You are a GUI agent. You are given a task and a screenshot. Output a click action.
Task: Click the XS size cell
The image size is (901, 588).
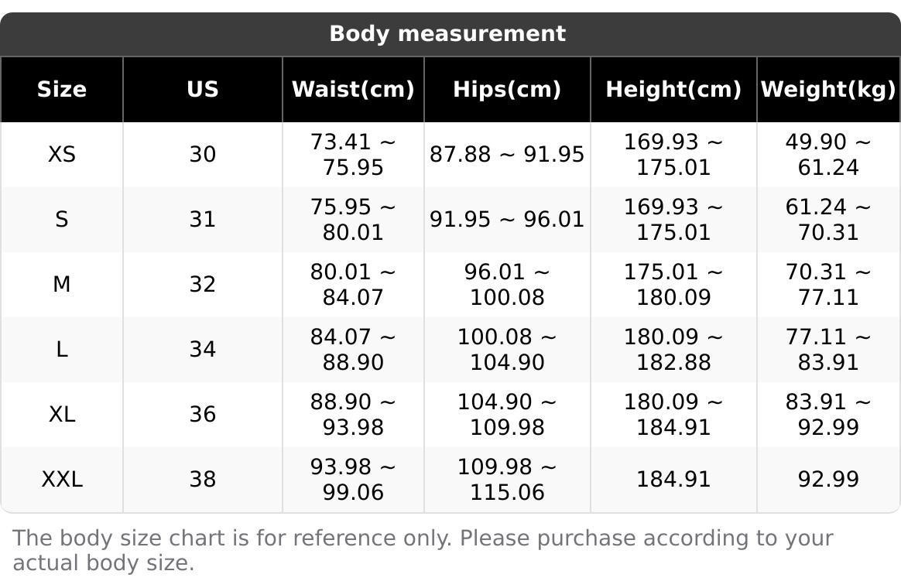[x=61, y=155]
